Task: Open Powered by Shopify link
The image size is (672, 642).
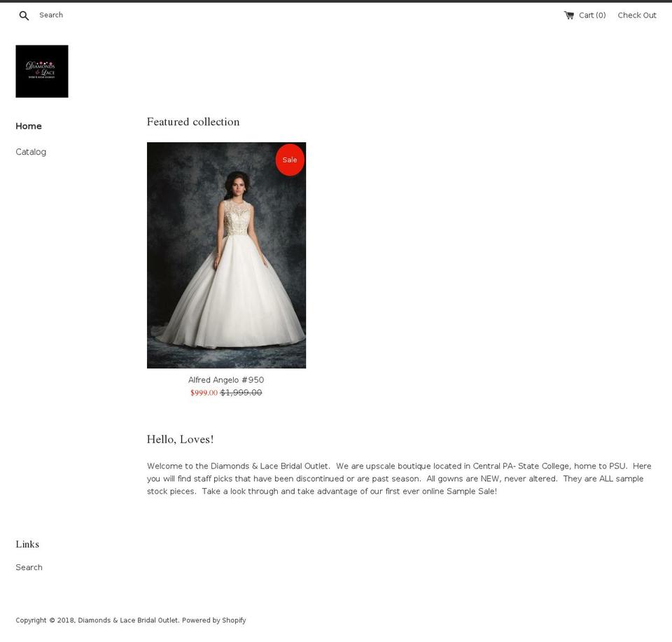Action: coord(214,620)
